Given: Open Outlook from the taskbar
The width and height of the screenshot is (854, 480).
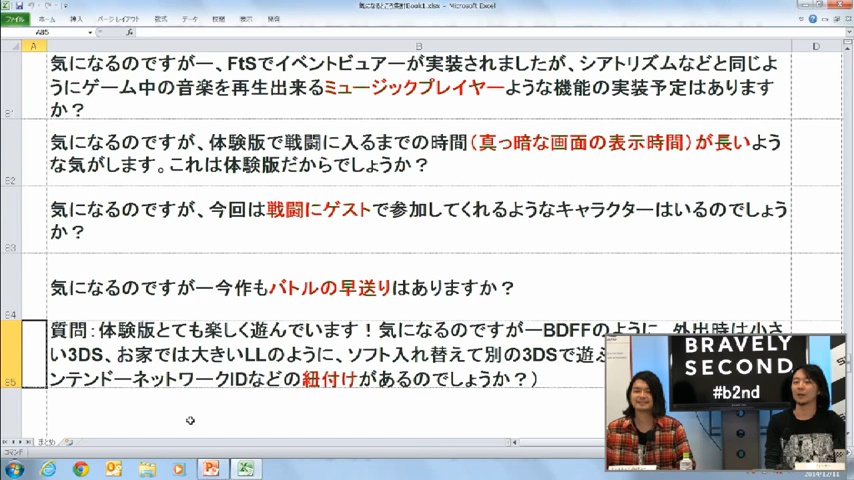Looking at the screenshot, I should click(x=113, y=469).
